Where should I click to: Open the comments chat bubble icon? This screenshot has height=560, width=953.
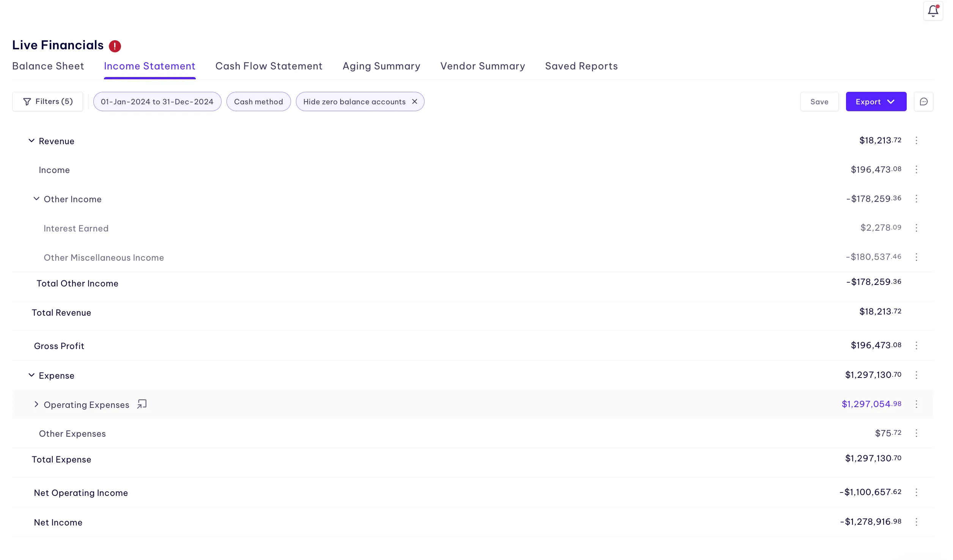[x=923, y=102]
